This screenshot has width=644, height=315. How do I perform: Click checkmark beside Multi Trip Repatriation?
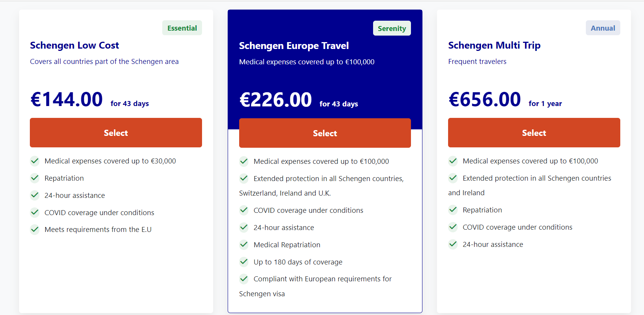[x=453, y=210]
